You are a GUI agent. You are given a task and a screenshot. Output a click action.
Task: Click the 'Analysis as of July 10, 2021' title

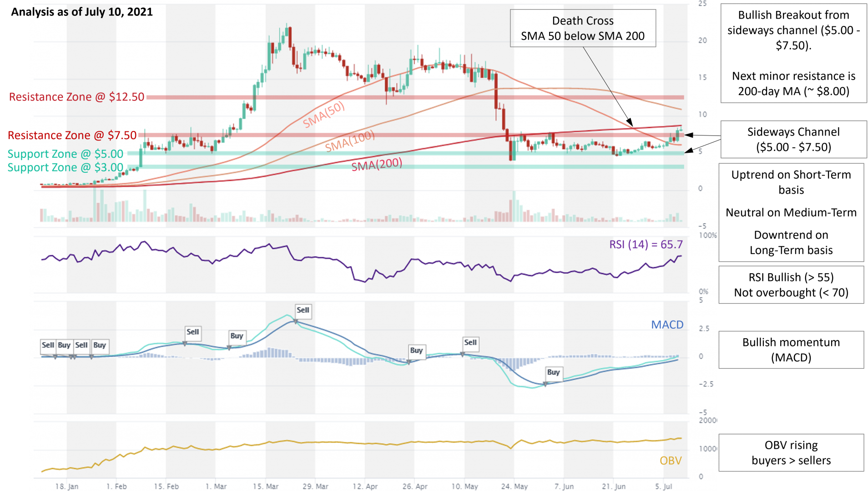[82, 12]
